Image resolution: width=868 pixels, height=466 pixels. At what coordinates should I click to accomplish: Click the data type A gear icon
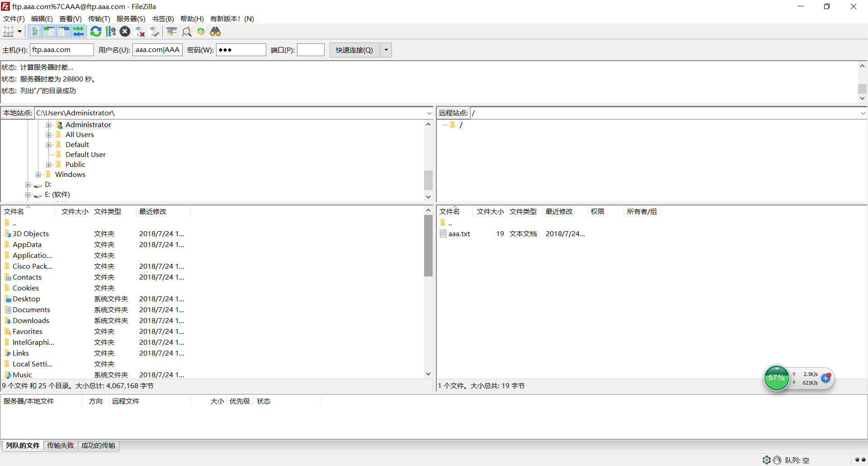pyautogui.click(x=766, y=460)
